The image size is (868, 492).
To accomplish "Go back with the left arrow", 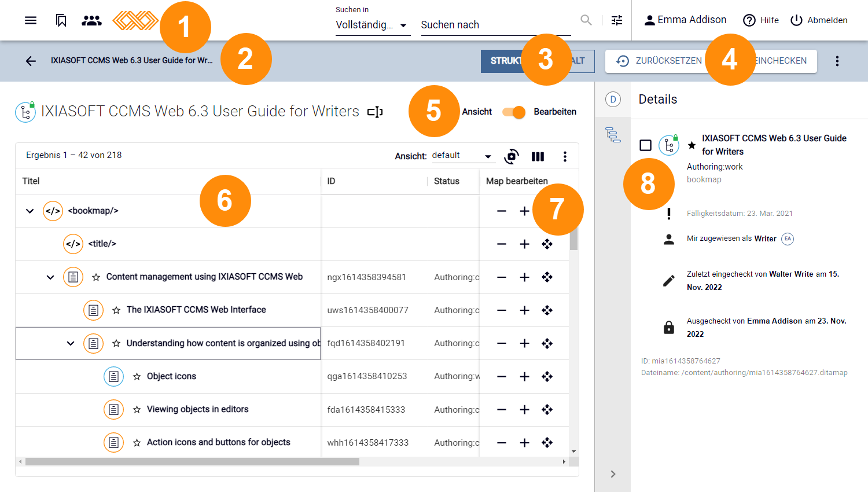I will click(x=31, y=61).
